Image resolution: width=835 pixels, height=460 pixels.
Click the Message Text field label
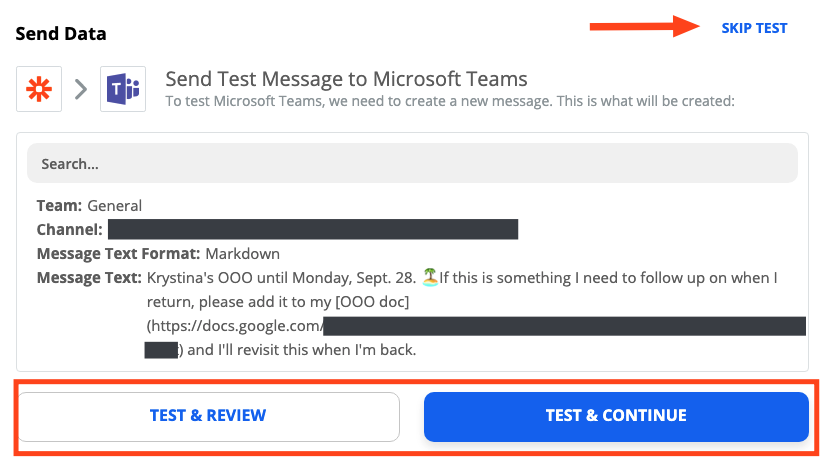89,278
